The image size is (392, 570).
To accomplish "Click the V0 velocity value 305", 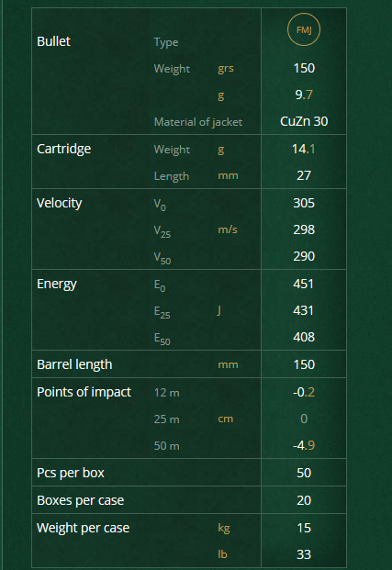I will point(304,203).
